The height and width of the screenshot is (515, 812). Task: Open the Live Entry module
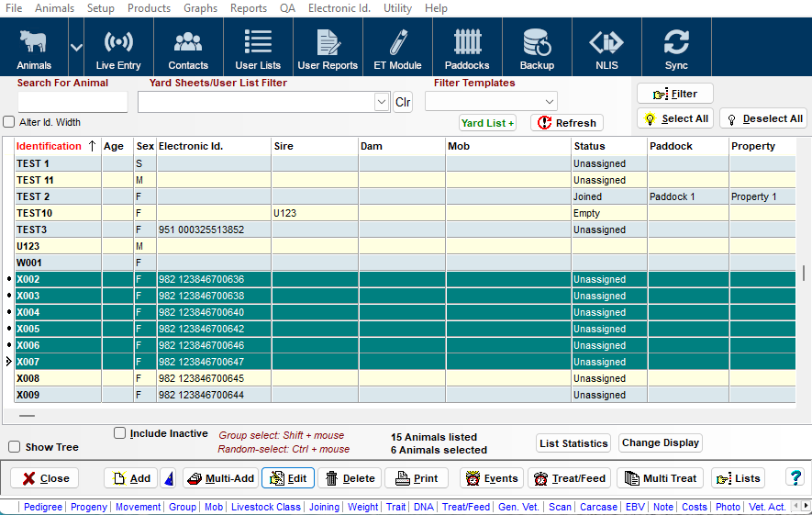point(118,50)
